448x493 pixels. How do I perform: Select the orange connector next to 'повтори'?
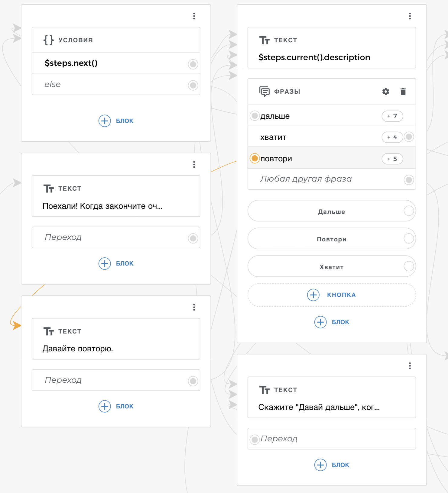[x=255, y=158]
